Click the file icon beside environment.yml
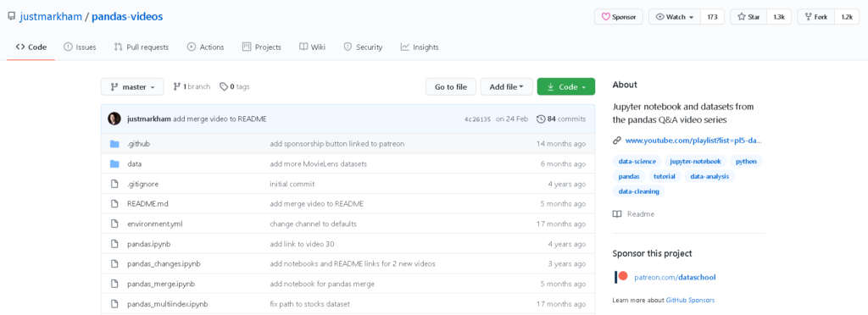Image resolution: width=868 pixels, height=315 pixels. 114,224
